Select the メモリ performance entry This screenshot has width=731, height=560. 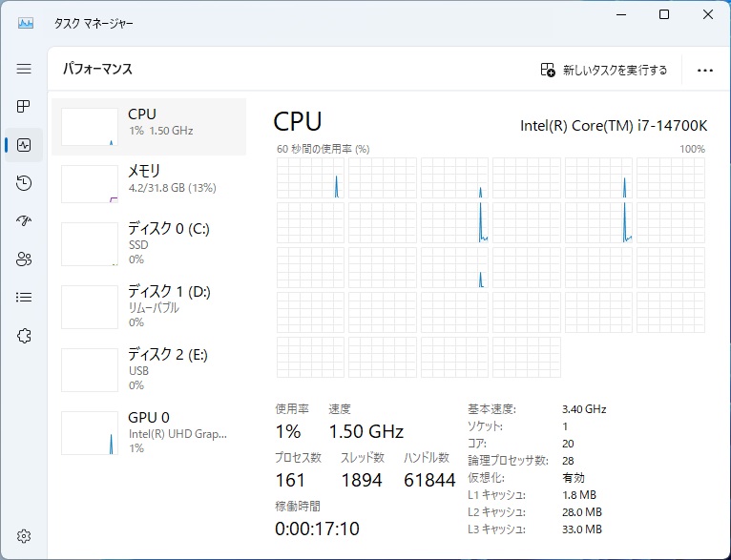148,183
